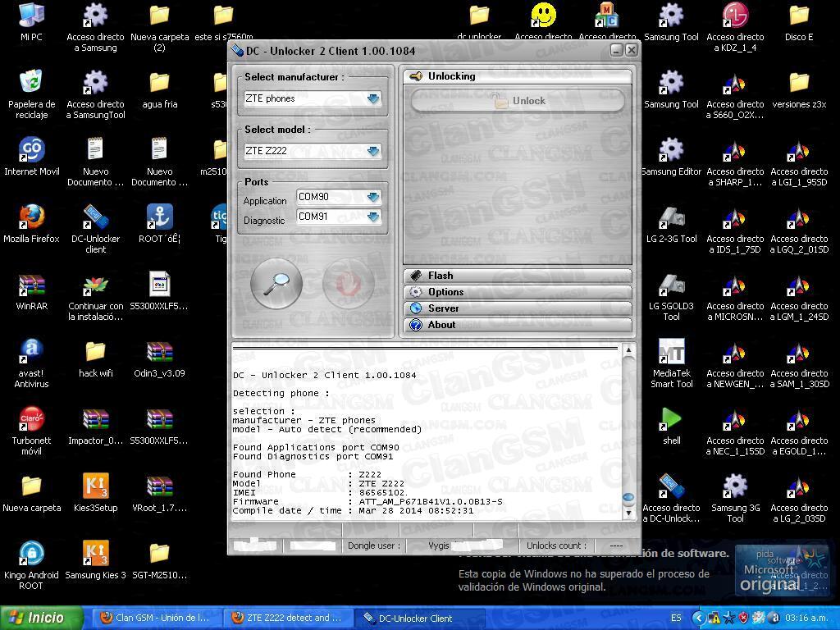This screenshot has height=630, width=840.
Task: Select DC-Unlocker client desktop icon
Action: (x=95, y=229)
